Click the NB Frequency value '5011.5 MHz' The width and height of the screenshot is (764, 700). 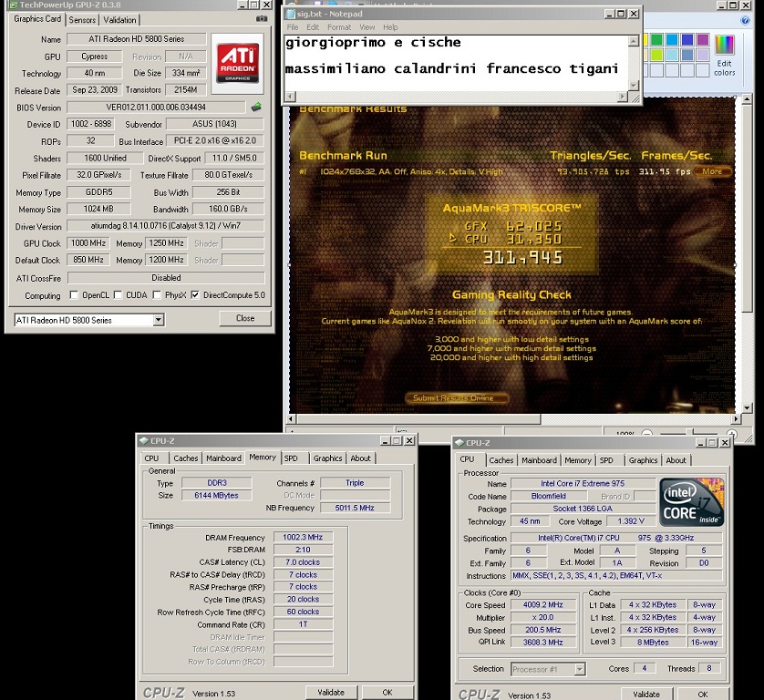(x=355, y=508)
